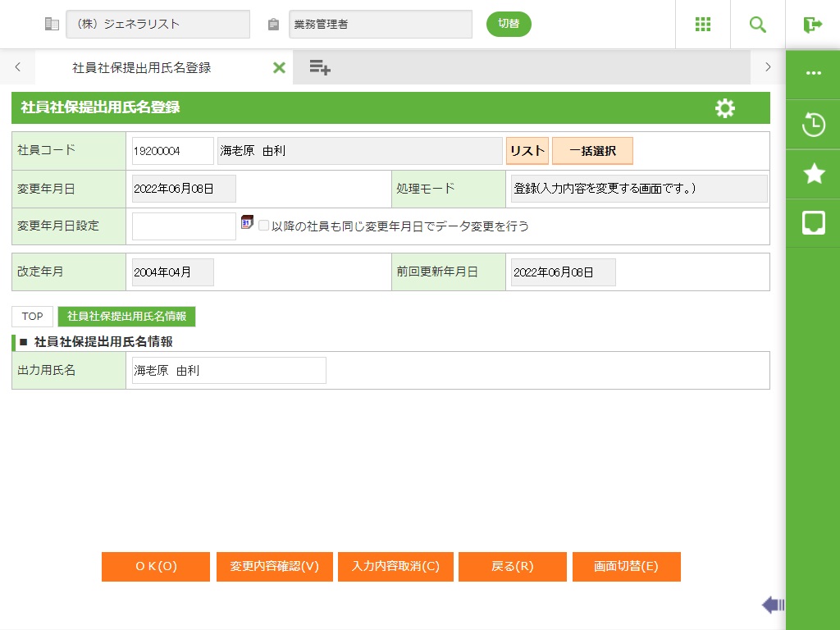Collapse sidebar with the bottom left arrow
The height and width of the screenshot is (630, 840).
[772, 605]
